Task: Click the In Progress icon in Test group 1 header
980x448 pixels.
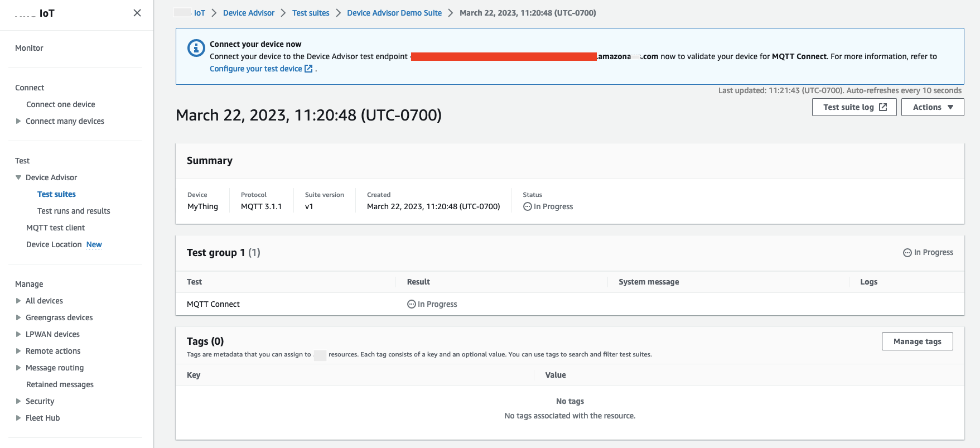Action: [x=907, y=253]
